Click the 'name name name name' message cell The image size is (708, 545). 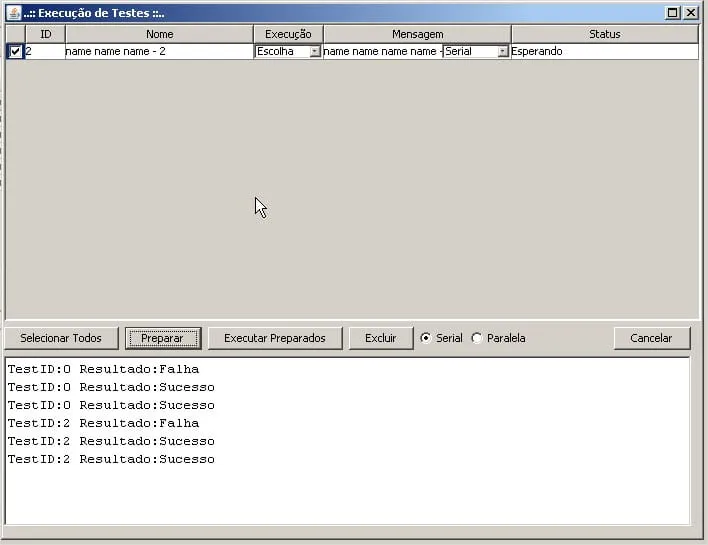click(383, 51)
